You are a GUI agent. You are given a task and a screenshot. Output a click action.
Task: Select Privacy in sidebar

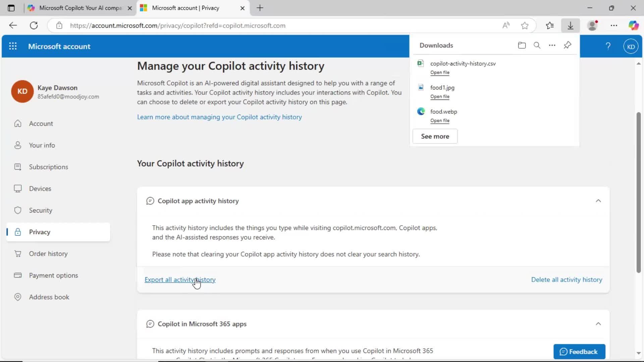[x=58, y=232]
